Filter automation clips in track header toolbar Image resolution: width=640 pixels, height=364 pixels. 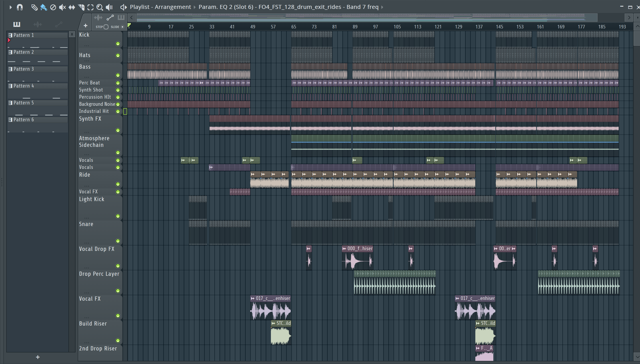point(110,18)
